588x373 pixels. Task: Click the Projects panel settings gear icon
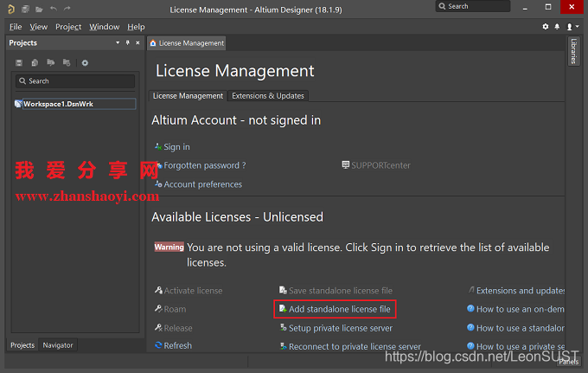85,62
